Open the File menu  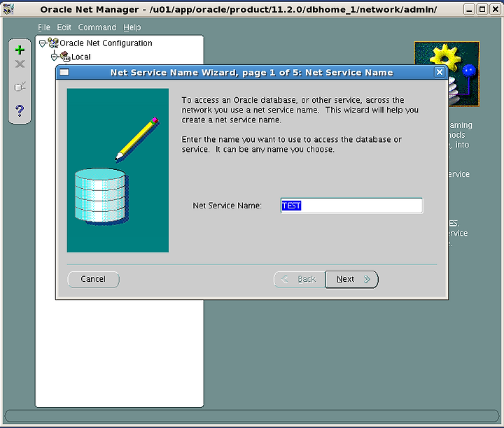pos(44,27)
